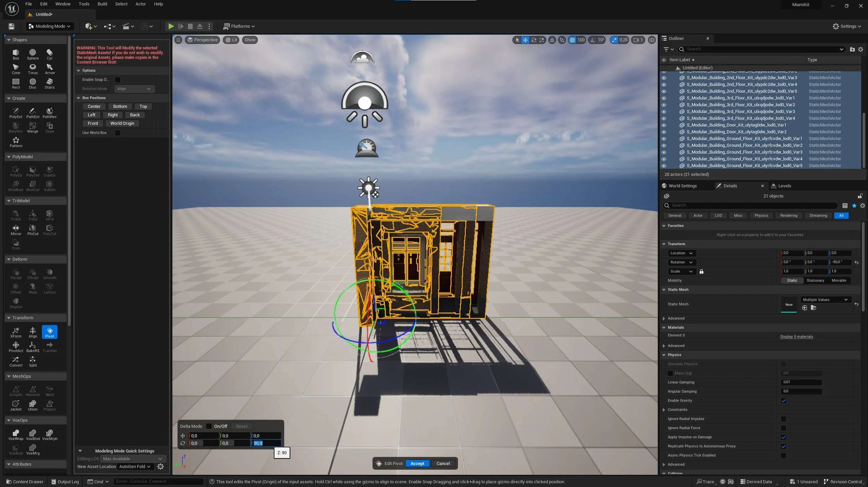Screen dimensions: 868x487
Task: Open the XForm transform tool
Action: (x=16, y=332)
